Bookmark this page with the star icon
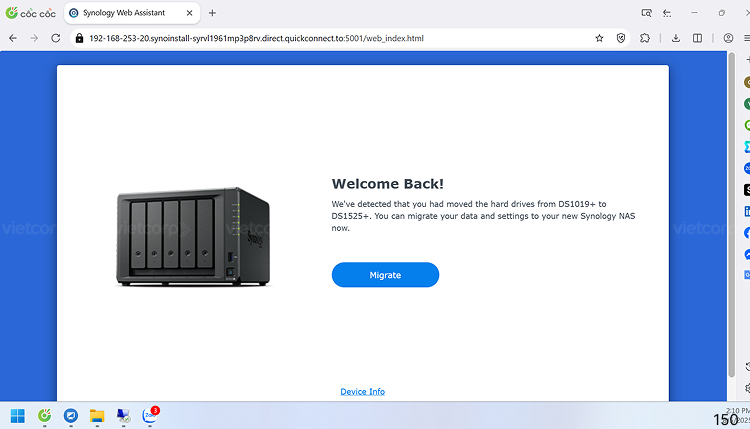 (599, 38)
